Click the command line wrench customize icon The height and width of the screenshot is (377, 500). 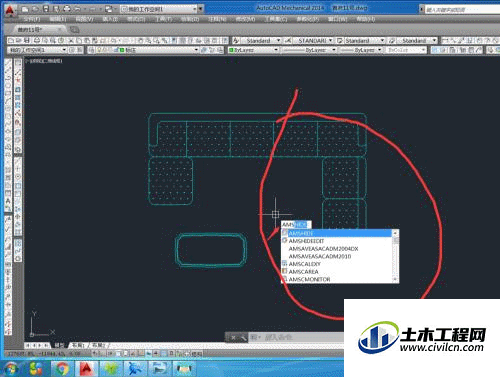point(243,337)
